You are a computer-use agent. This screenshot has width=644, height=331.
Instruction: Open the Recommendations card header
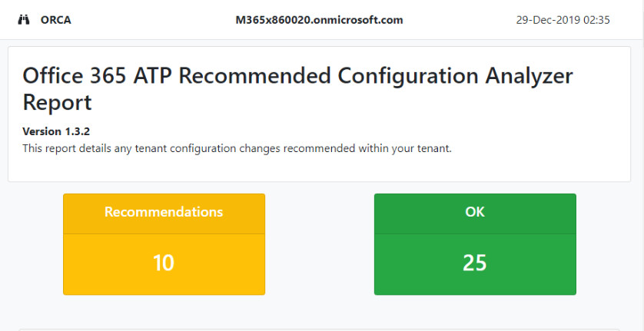(164, 213)
